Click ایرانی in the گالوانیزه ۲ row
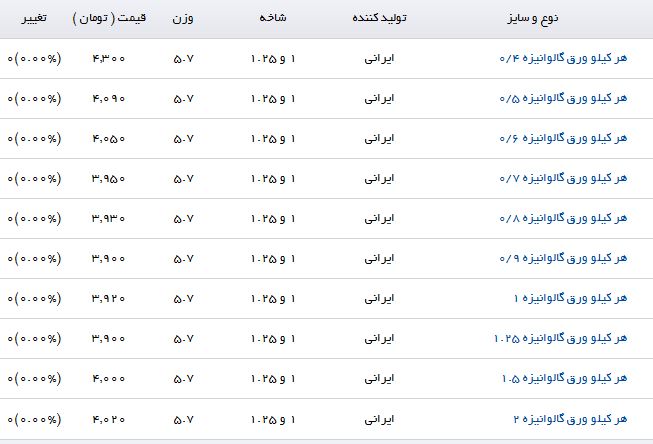Viewport: 653px width, 444px height. tap(379, 419)
